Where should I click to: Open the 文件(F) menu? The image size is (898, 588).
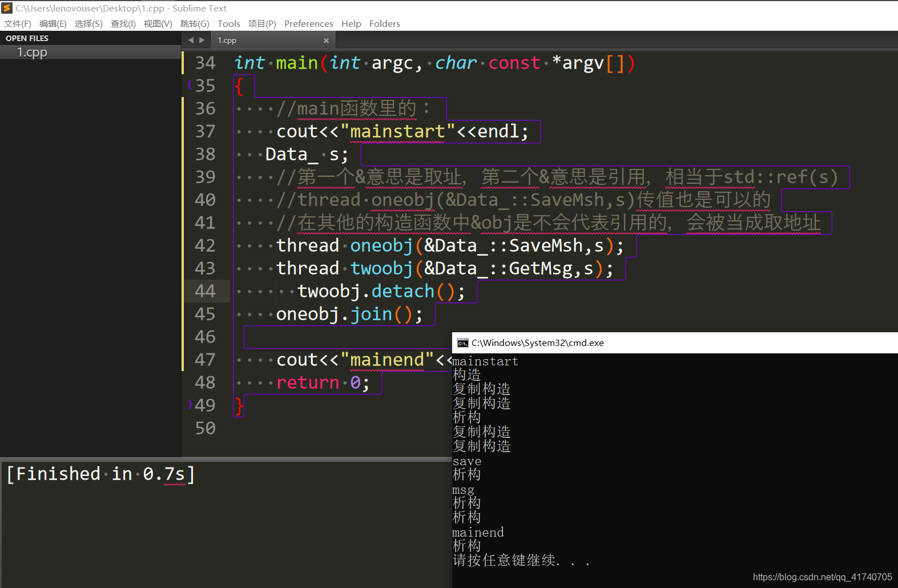(x=18, y=23)
